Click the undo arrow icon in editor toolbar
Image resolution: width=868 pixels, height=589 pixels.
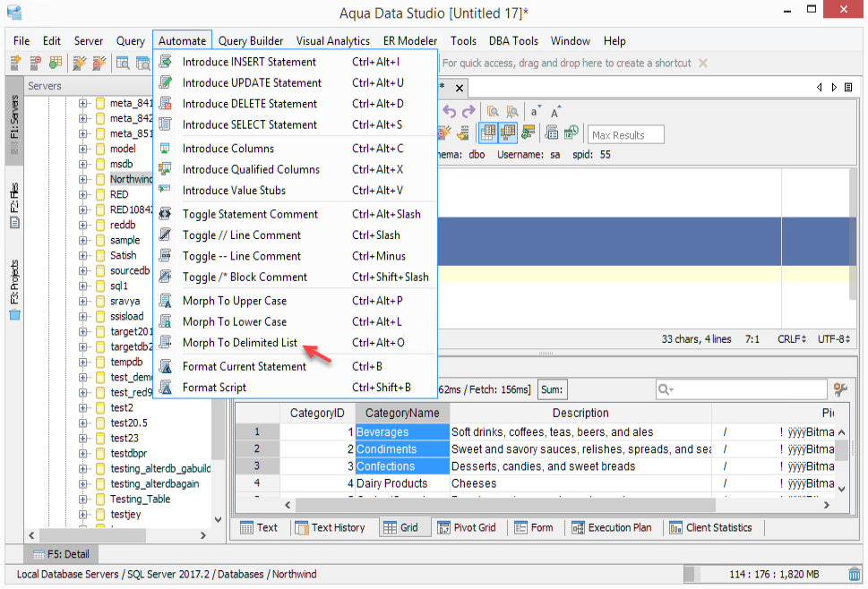tap(450, 112)
